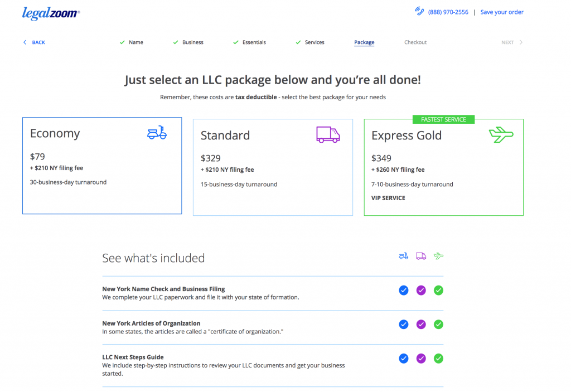Screen dimensions: 571x392
Task: Click the purple checkmark for Name Check and Business Filing
Action: [421, 291]
